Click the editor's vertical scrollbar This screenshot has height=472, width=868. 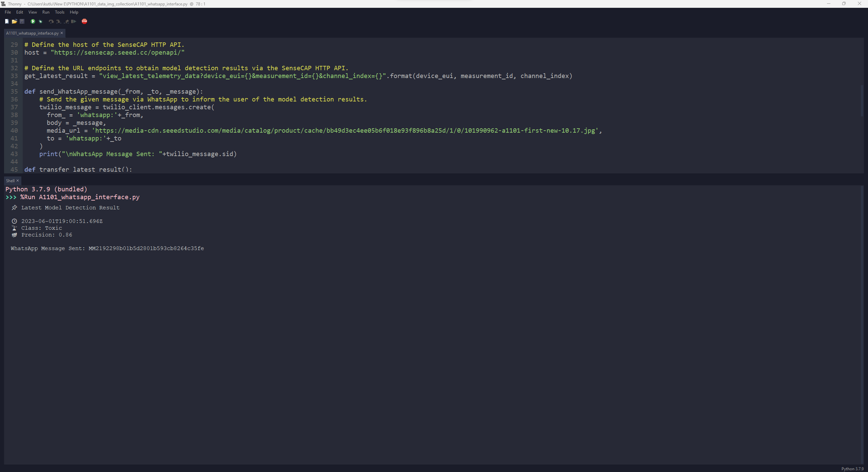point(862,101)
